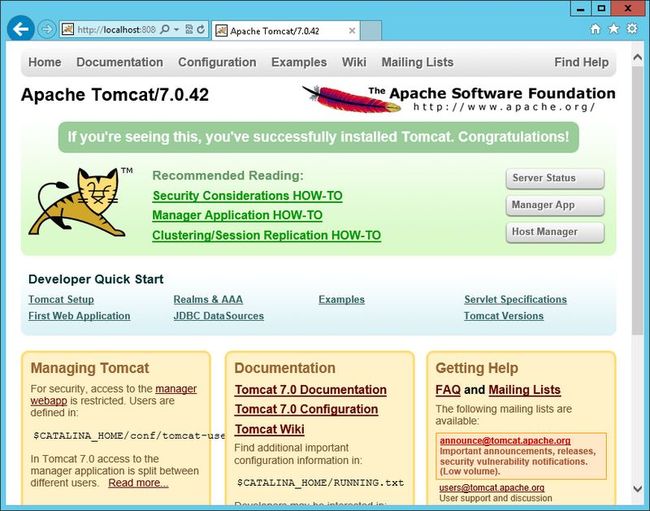Click the page favicon in the address bar

tap(68, 29)
